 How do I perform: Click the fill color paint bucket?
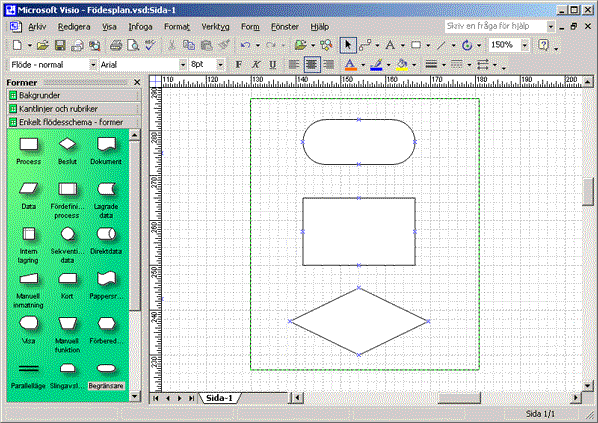pos(401,64)
